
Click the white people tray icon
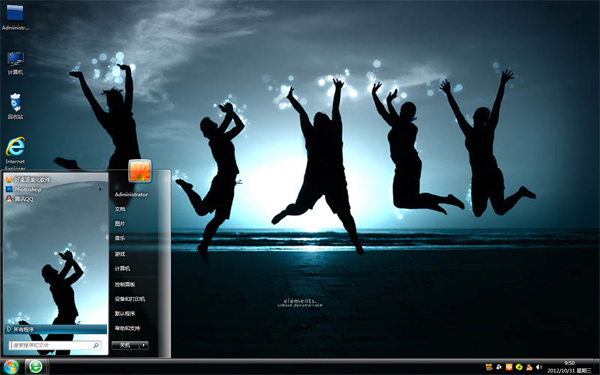coord(499,367)
